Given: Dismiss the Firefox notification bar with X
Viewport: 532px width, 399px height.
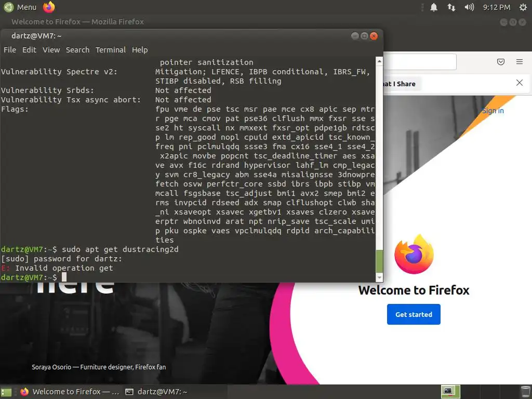Looking at the screenshot, I should click(520, 83).
